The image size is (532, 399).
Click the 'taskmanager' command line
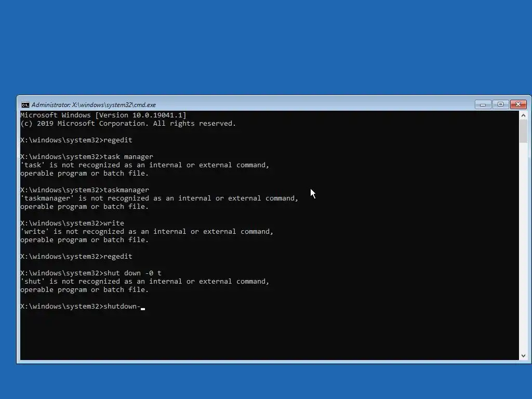(85, 190)
